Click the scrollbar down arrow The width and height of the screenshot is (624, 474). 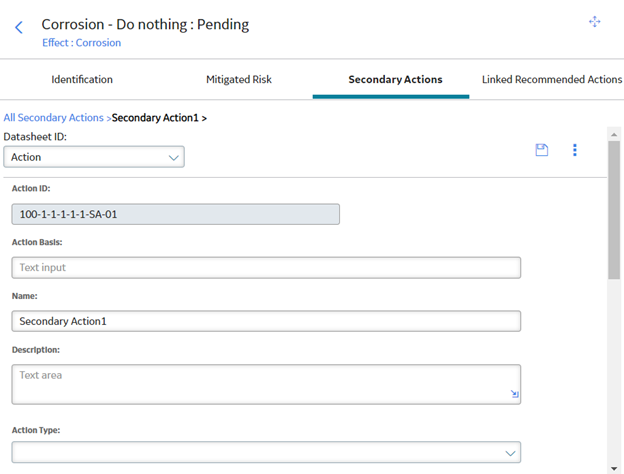point(614,468)
